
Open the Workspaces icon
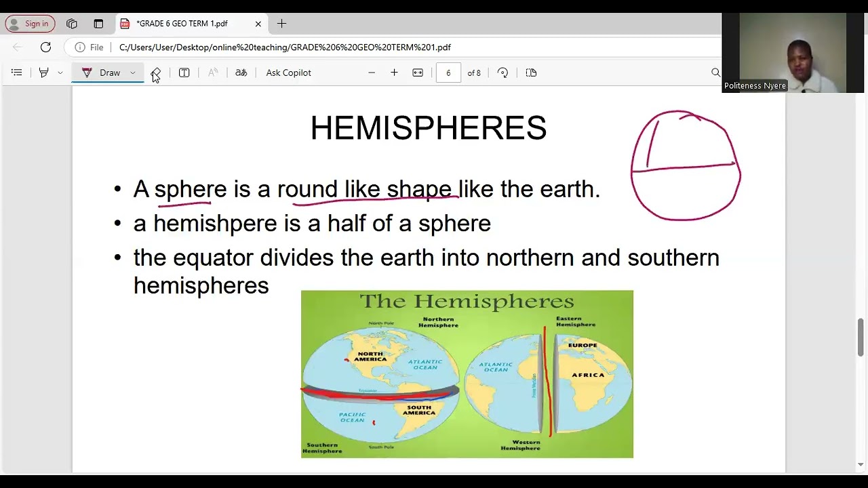click(72, 24)
